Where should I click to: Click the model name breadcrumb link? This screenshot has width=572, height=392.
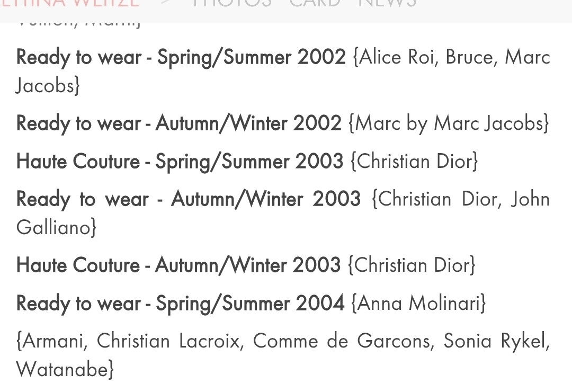pos(69,3)
